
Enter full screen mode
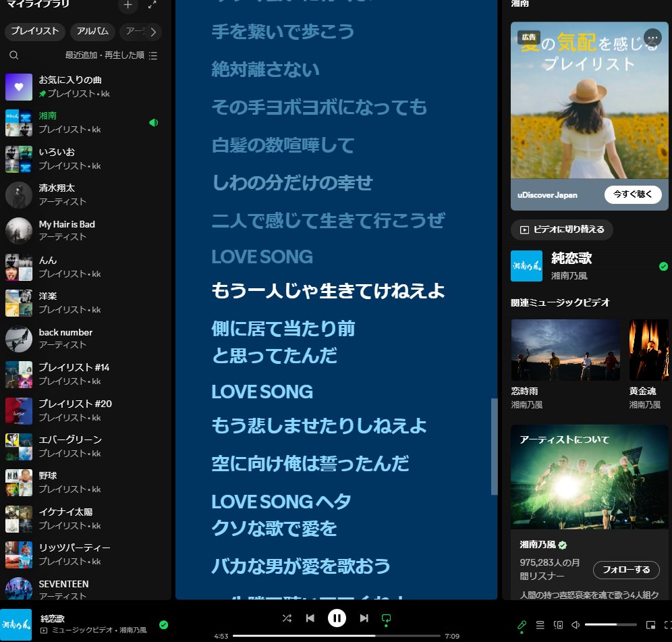pos(668,625)
